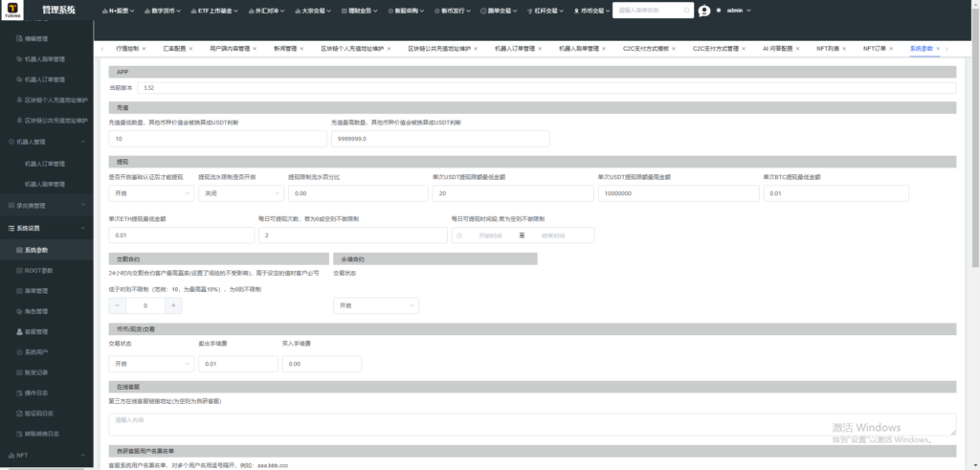The image size is (980, 470).
Task: Open the 杠杆交易 top menu
Action: pyautogui.click(x=546, y=11)
